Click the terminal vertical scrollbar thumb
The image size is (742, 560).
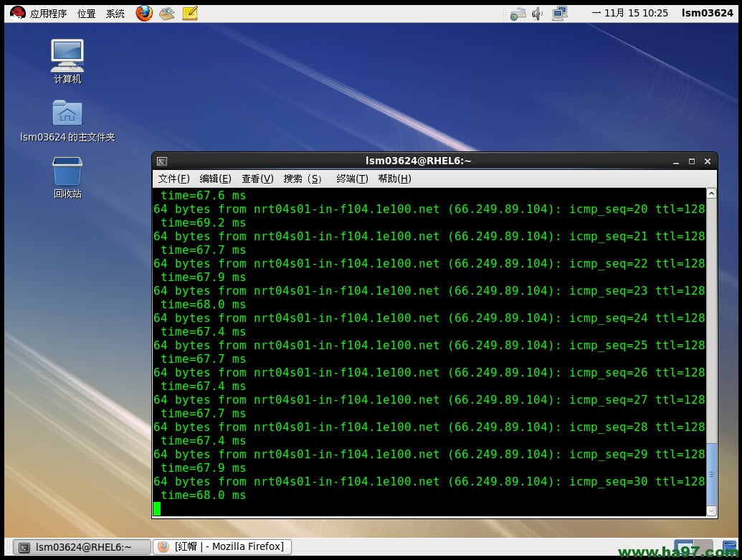[x=711, y=475]
